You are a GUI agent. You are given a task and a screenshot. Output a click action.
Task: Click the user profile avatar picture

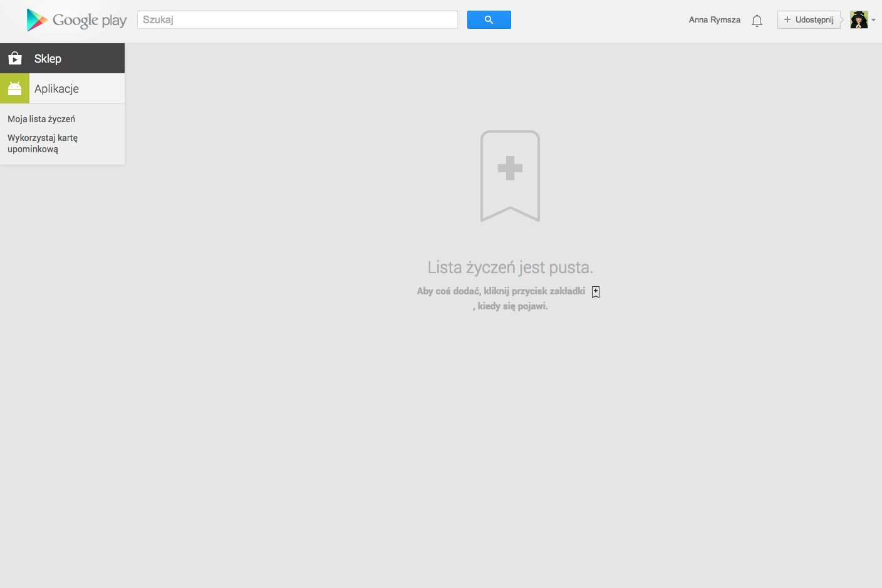(859, 19)
